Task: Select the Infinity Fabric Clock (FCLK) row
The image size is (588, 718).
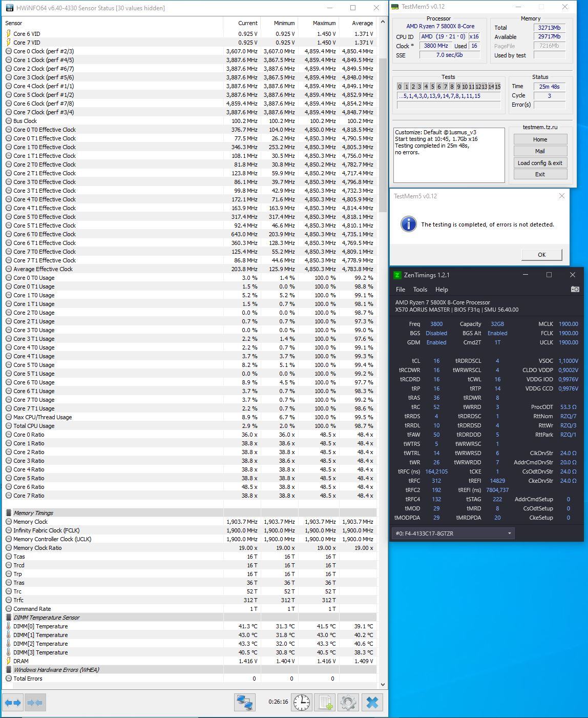Action: (x=190, y=530)
